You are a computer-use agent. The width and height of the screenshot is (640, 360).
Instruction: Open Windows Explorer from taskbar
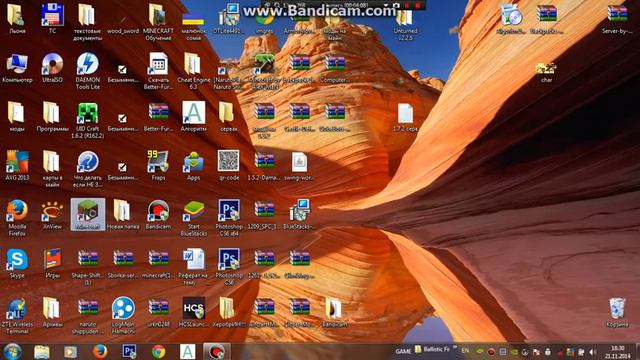[x=42, y=351]
